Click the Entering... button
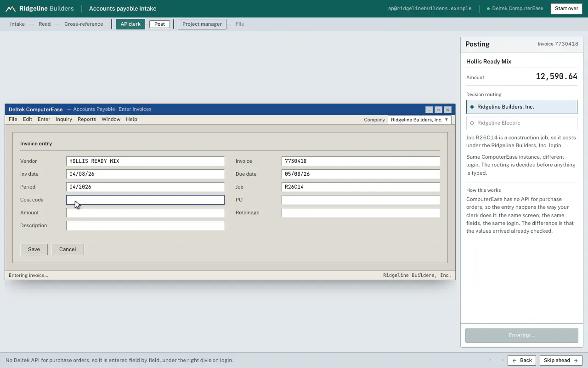 522,335
